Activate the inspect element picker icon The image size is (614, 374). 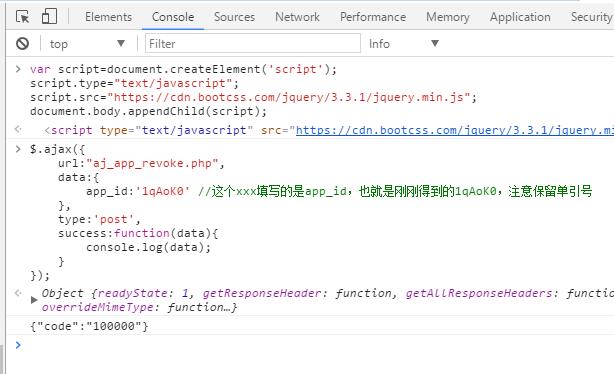[x=22, y=17]
